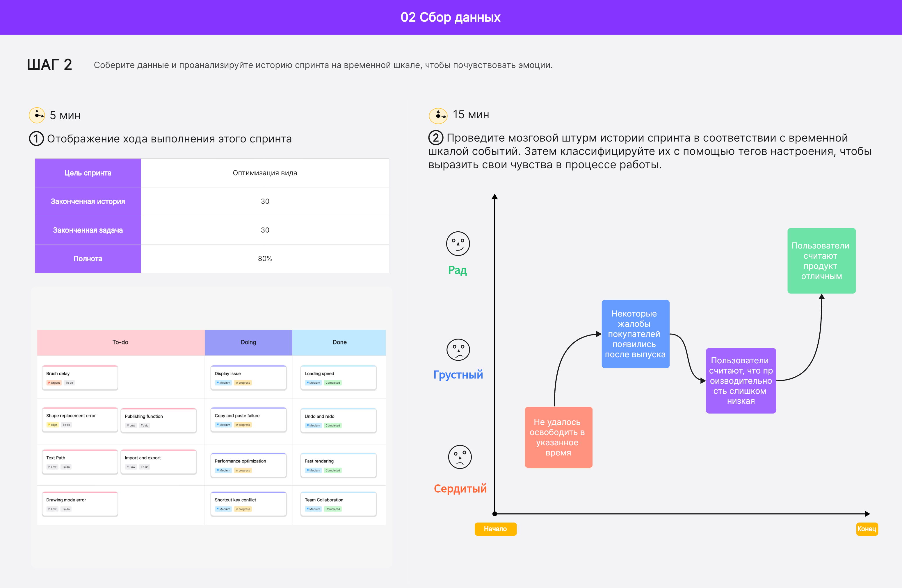The image size is (902, 588).
Task: Select the Doing column header
Action: coord(248,342)
